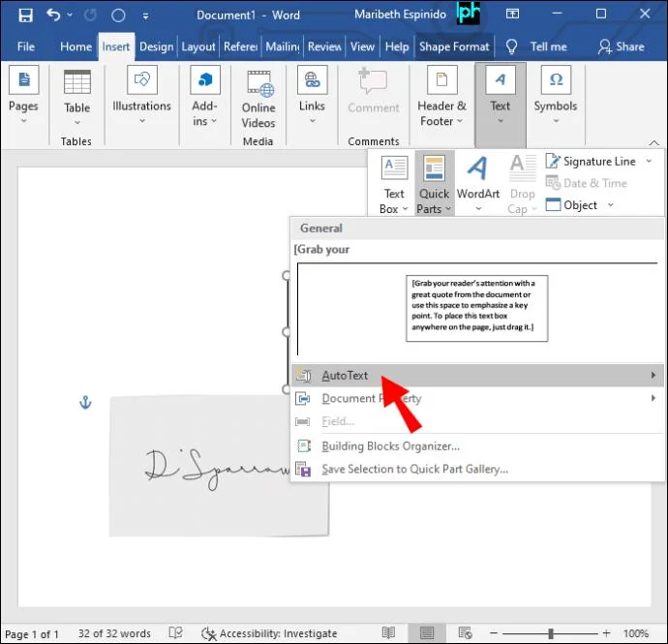This screenshot has height=644, width=668.
Task: Open Signature Line dropdown arrow
Action: [x=649, y=161]
